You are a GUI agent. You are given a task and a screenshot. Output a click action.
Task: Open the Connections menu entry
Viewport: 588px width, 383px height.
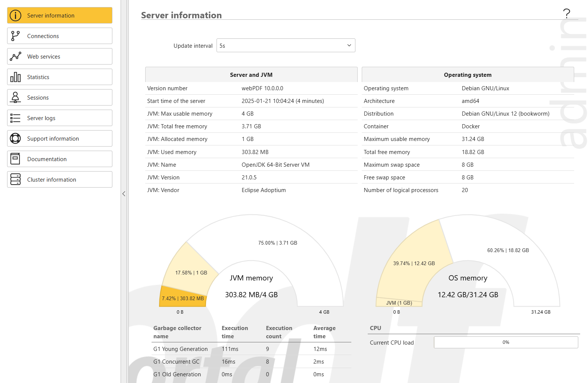[60, 36]
